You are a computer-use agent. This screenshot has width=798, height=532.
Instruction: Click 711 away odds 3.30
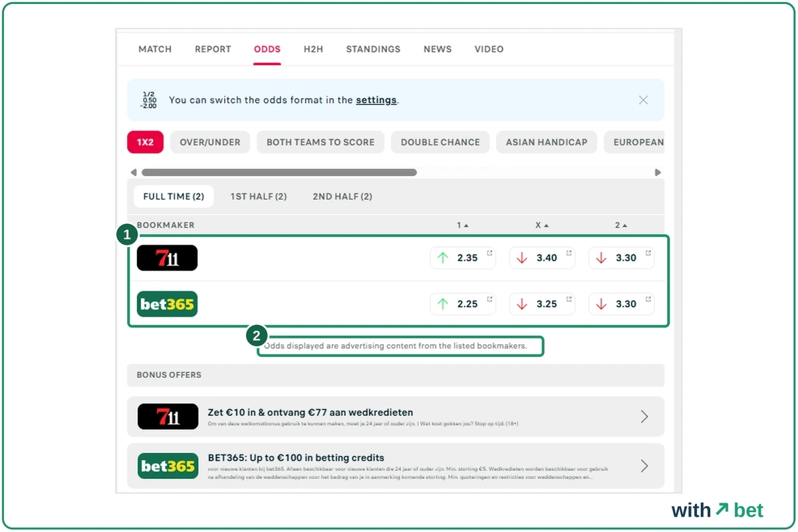tap(621, 258)
